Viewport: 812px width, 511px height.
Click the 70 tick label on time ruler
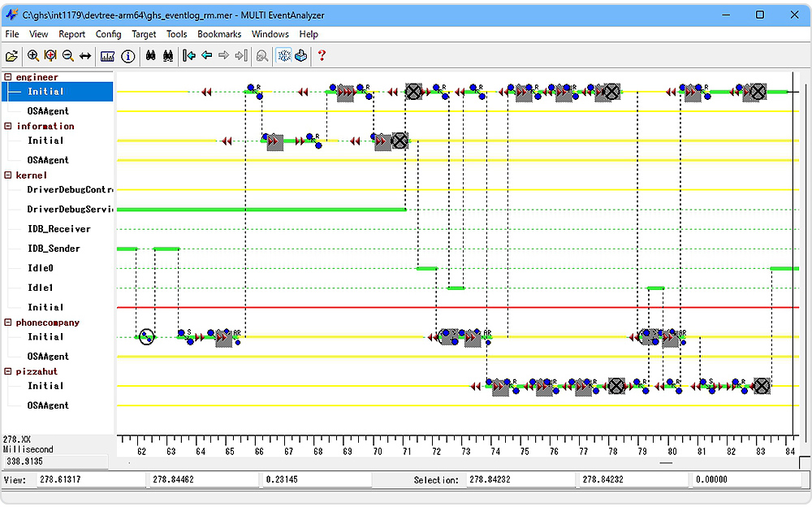coord(378,452)
